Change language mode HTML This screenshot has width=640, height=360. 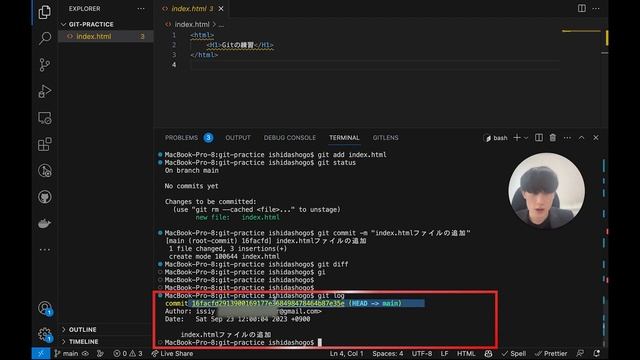466,353
